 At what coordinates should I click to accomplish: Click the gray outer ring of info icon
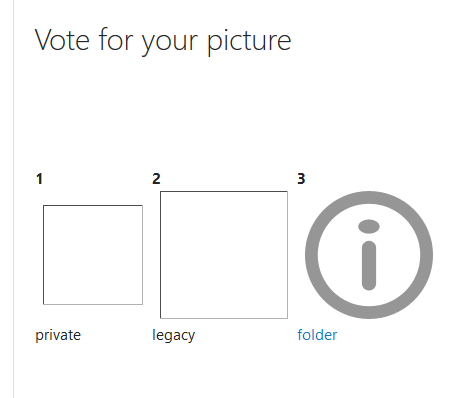(311, 255)
